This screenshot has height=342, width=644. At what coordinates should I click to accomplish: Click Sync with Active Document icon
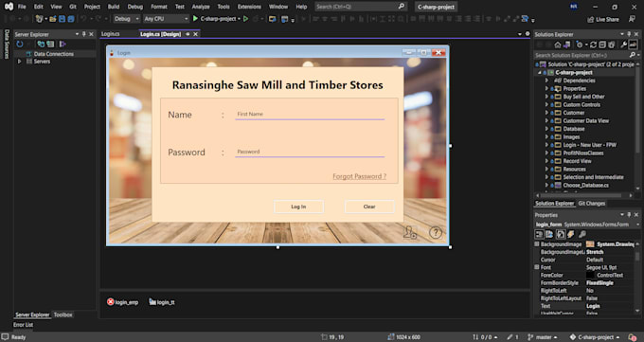tap(593, 45)
